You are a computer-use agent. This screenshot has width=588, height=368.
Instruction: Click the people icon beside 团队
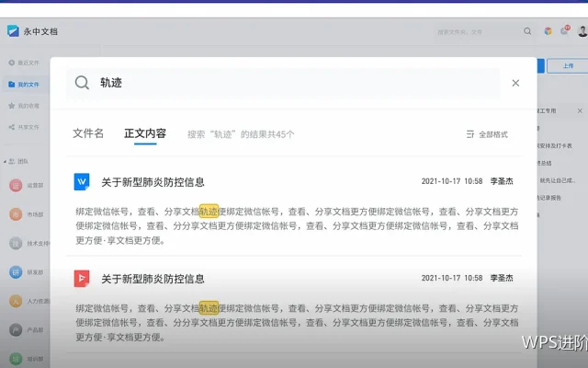coord(12,162)
